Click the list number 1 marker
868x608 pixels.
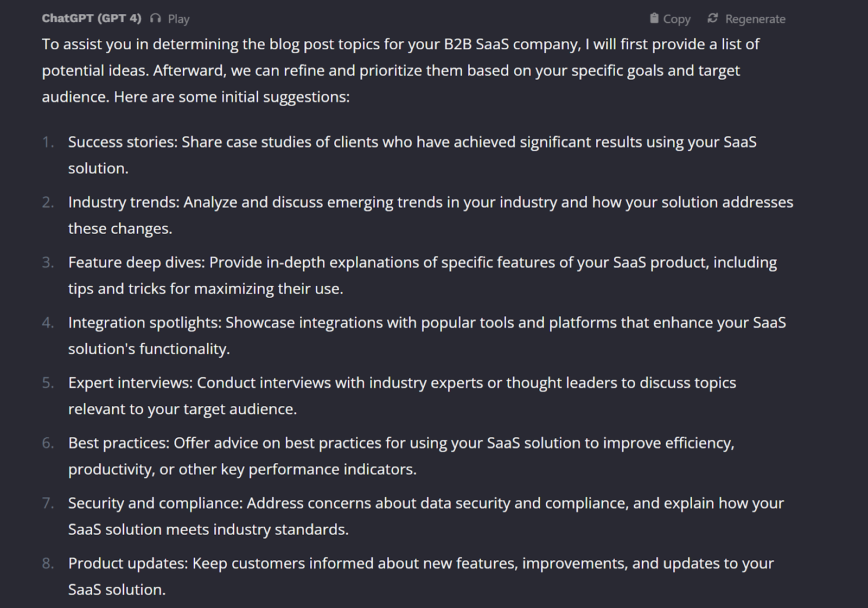pyautogui.click(x=48, y=142)
